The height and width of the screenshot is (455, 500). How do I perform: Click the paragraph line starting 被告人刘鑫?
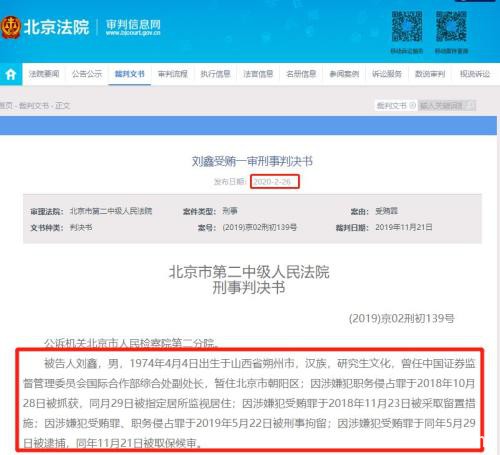(259, 363)
